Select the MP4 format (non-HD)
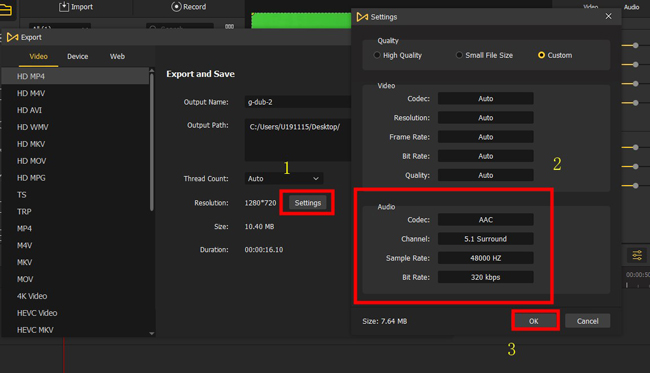Screen dimensions: 650x373 point(75,228)
